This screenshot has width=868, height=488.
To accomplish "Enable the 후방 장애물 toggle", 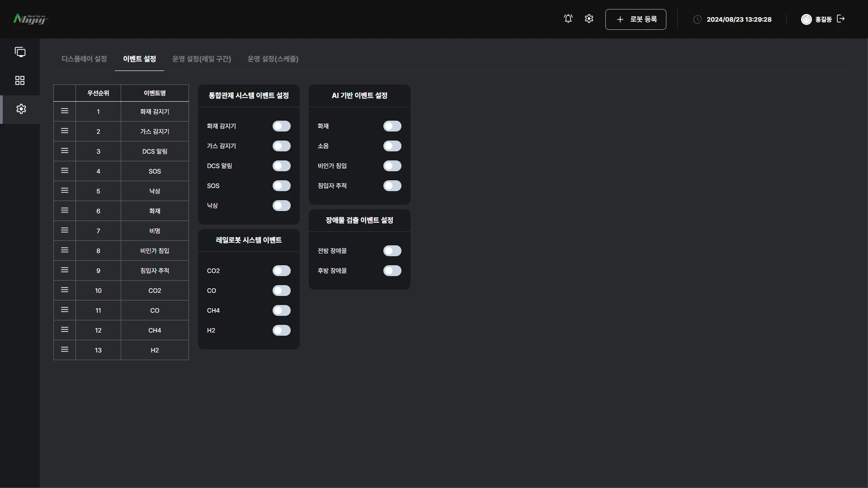I will pos(392,271).
